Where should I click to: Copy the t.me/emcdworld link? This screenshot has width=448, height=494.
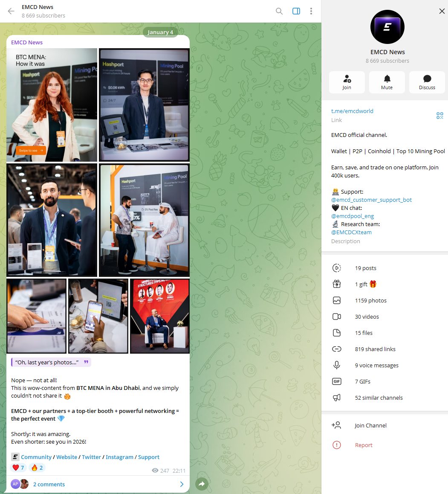pyautogui.click(x=352, y=111)
